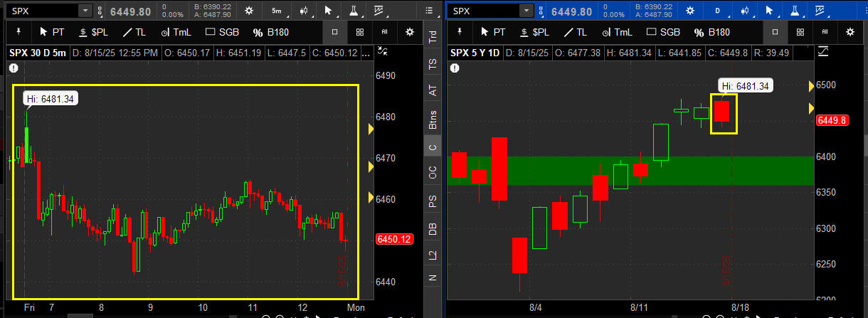Image resolution: width=868 pixels, height=318 pixels.
Task: Click the alert exclamation icon on right chart
Action: coord(454,68)
